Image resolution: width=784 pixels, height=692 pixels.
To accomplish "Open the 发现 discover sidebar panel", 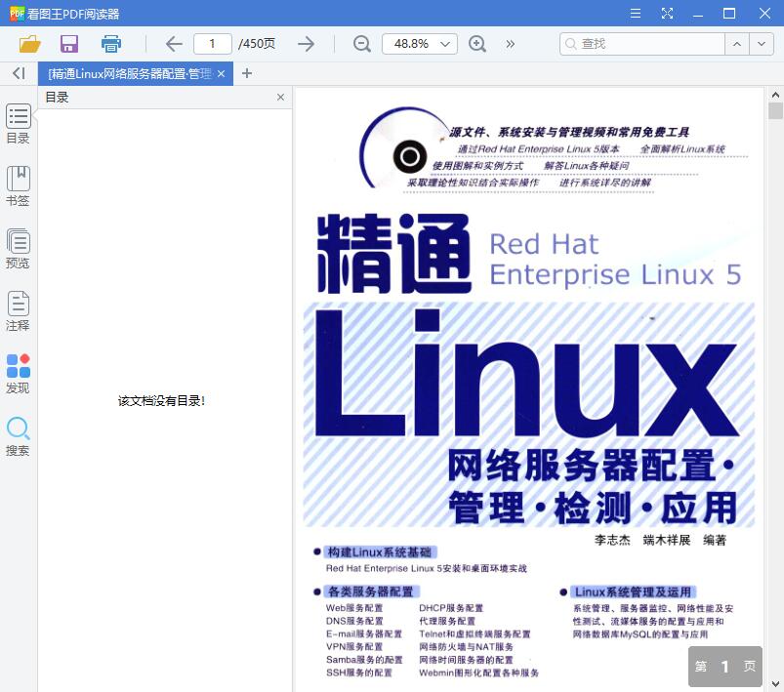I will (18, 374).
